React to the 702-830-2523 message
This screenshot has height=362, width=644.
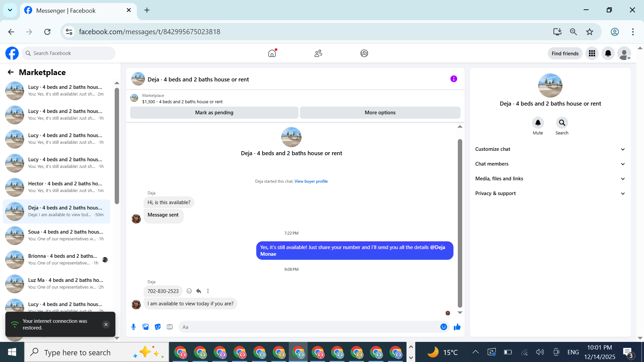(189, 291)
